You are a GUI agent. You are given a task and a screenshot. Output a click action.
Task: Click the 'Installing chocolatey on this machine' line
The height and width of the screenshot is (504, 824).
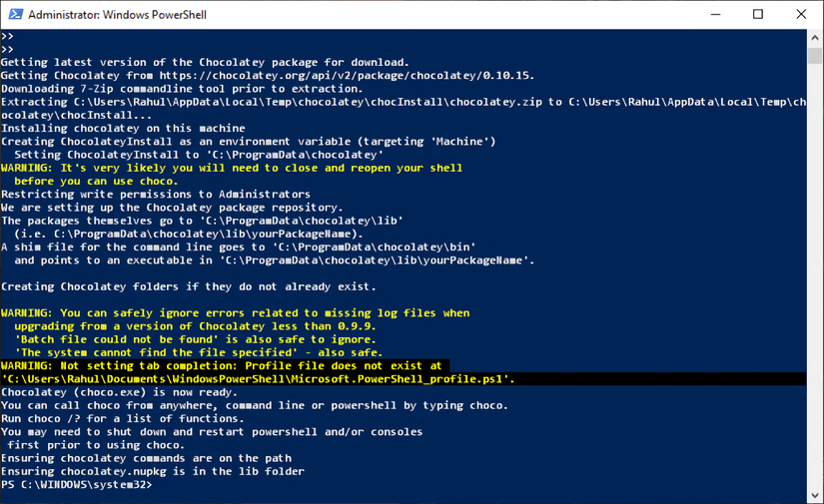(x=123, y=128)
